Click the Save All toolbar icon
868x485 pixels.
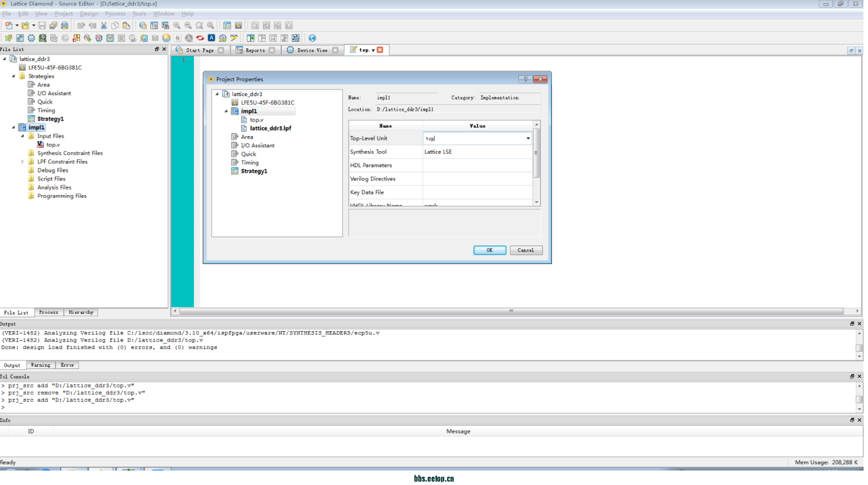pyautogui.click(x=53, y=26)
